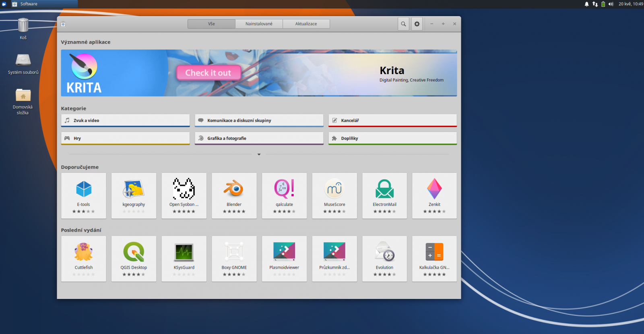Open the ElectronMail app tile
The image size is (644, 334).
pyautogui.click(x=384, y=196)
